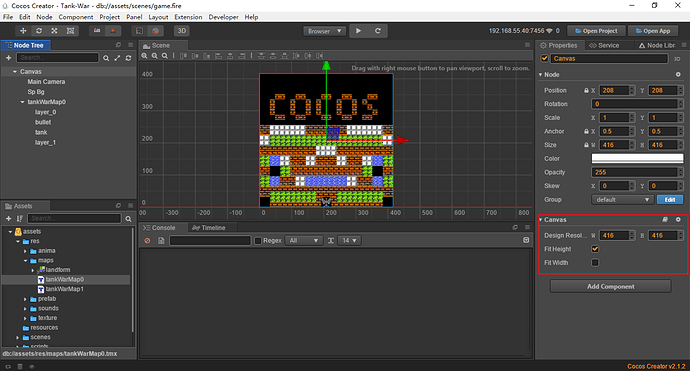Click the Open Project button
Image resolution: width=690 pixels, height=371 pixels.
[x=596, y=31]
